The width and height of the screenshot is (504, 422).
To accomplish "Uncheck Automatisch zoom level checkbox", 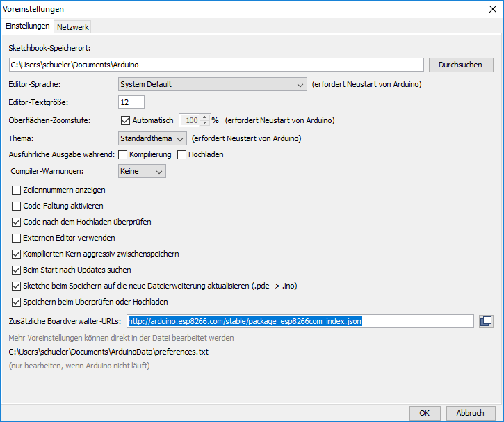I will [125, 120].
